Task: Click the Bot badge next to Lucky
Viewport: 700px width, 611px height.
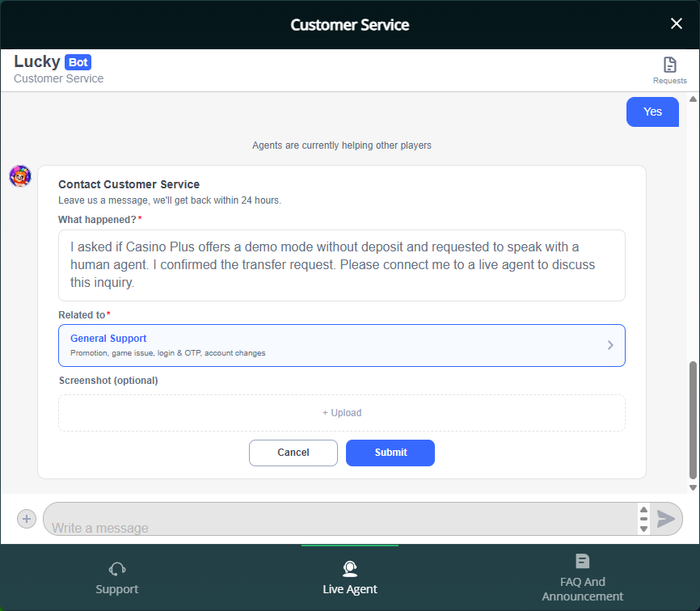Action: click(x=78, y=62)
